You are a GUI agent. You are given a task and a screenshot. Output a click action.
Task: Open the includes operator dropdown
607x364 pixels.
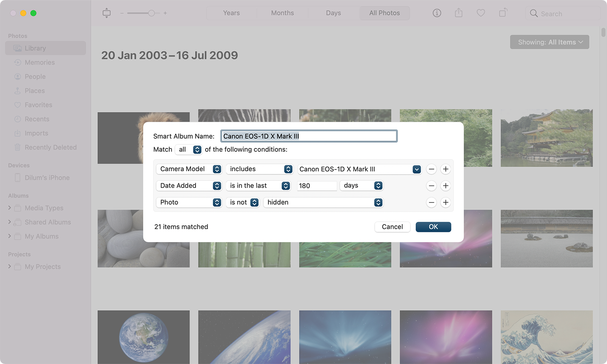pyautogui.click(x=259, y=169)
